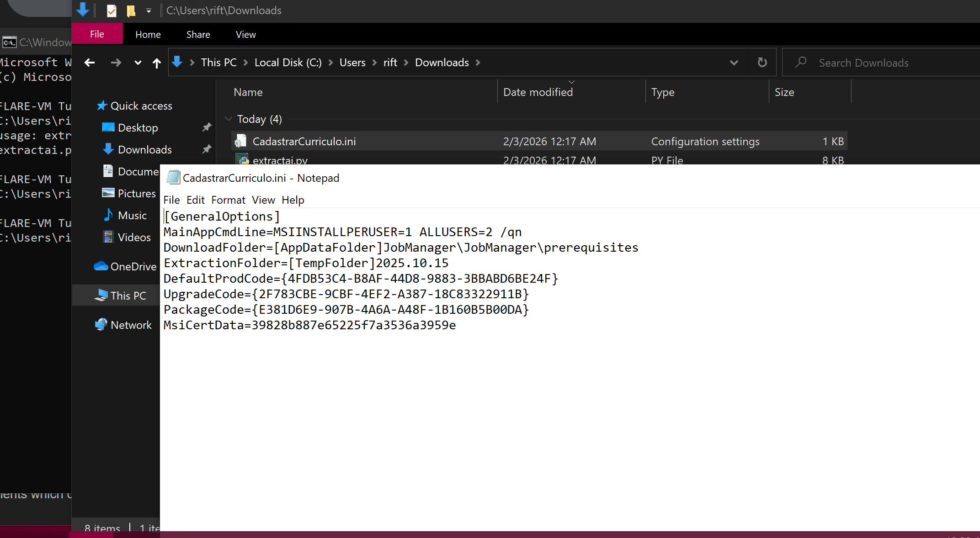Open Network in navigation pane
Screen dimensions: 980x538
pos(131,325)
